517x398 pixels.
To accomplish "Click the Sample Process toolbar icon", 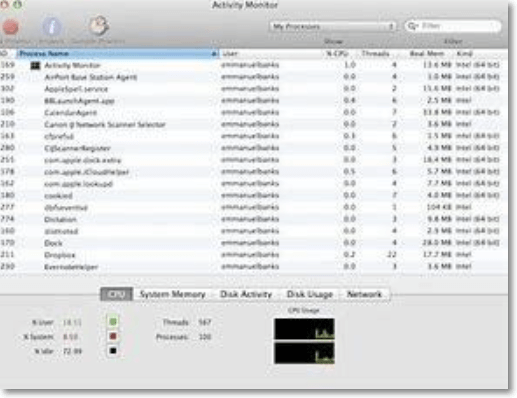I will [99, 25].
